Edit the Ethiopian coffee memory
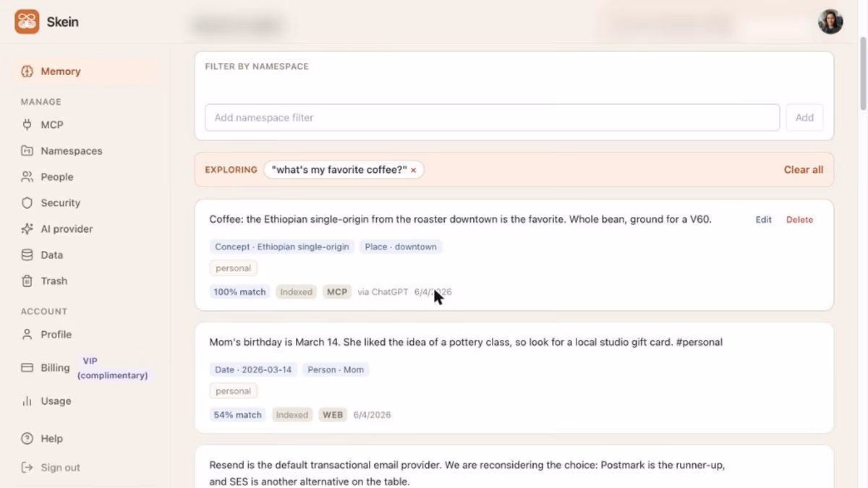This screenshot has width=868, height=488. (x=764, y=220)
